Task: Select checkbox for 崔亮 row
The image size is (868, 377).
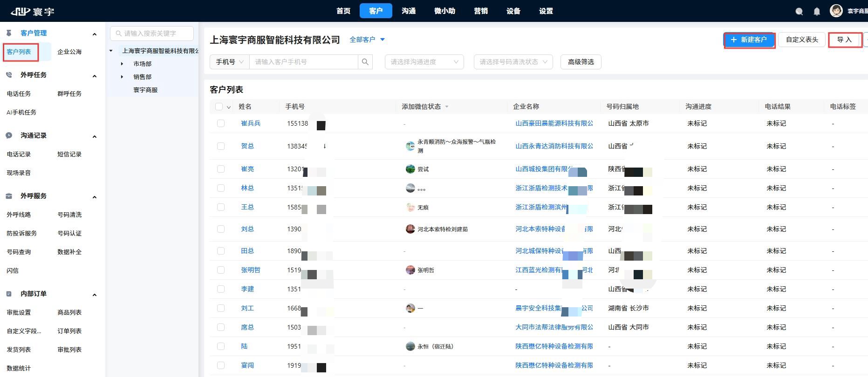Action: pos(221,169)
